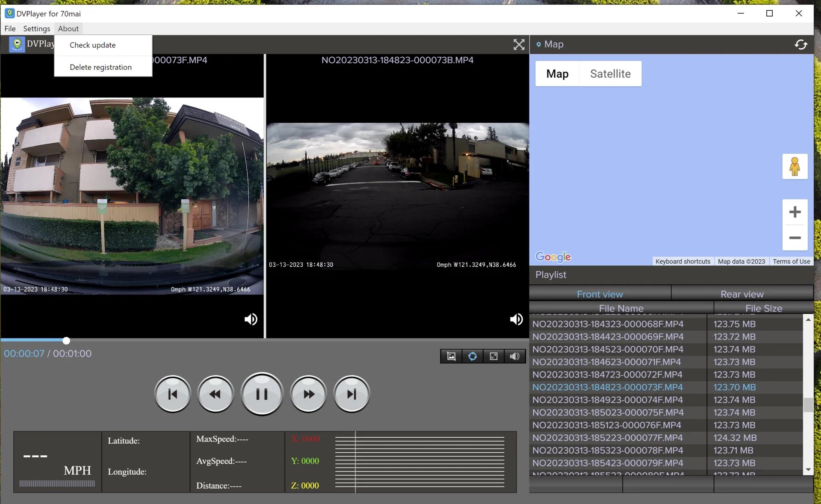Select the Front view playlist tab
Image resolution: width=821 pixels, height=504 pixels.
[x=600, y=294]
